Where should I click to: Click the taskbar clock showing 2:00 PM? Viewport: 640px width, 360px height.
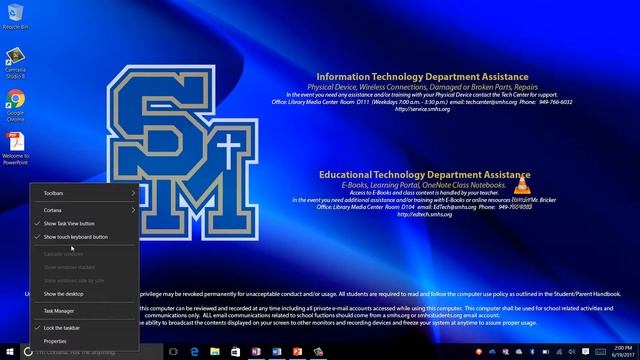[623, 351]
